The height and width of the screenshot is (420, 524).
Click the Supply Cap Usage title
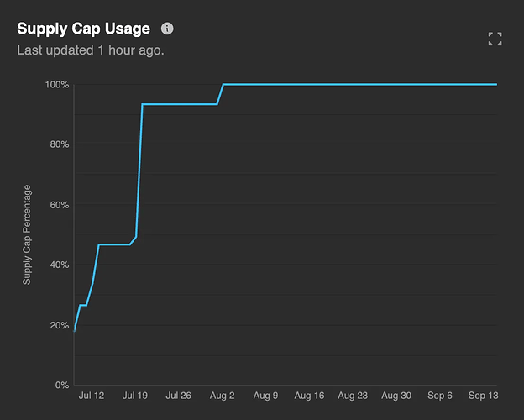click(84, 29)
